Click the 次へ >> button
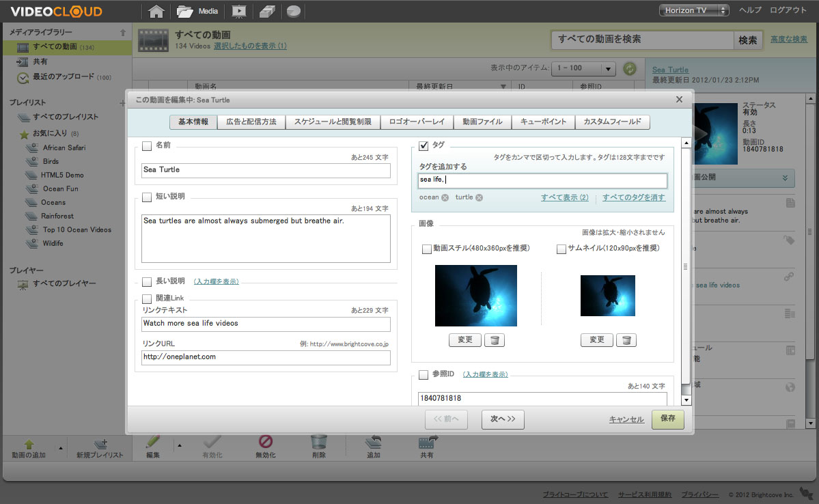 pos(503,419)
